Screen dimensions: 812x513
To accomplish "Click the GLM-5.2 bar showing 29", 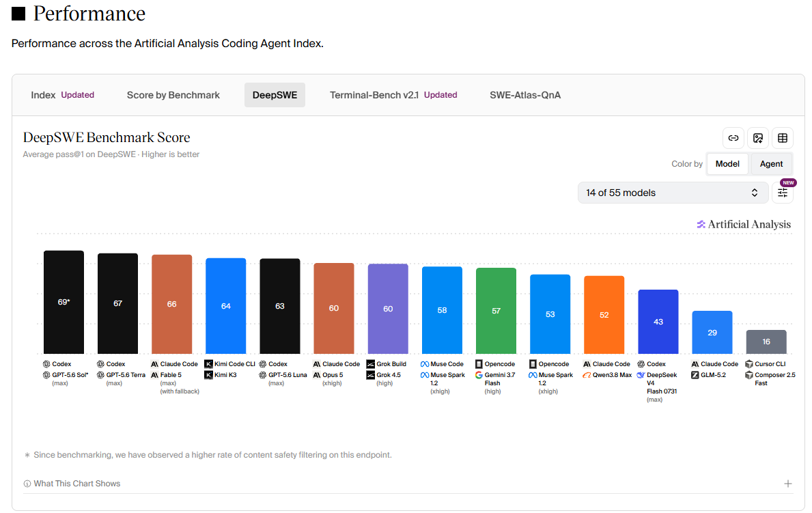I will (712, 332).
